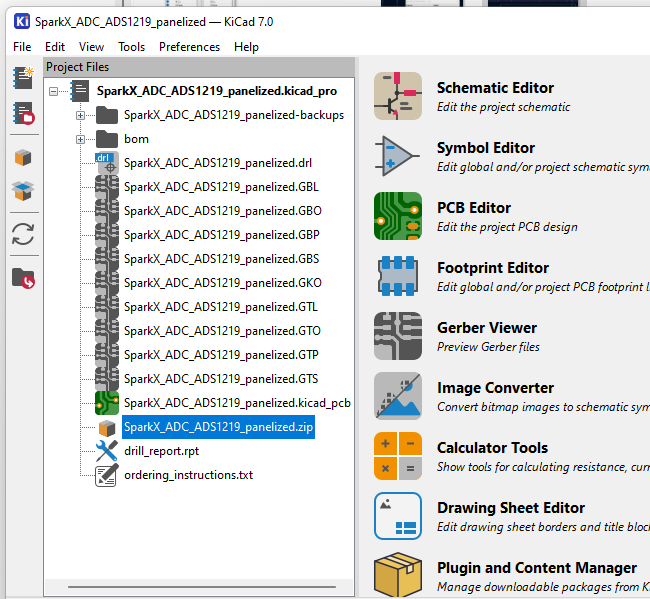Click the Gerber icon beside the .GBL file
The width and height of the screenshot is (650, 599).
[x=107, y=187]
